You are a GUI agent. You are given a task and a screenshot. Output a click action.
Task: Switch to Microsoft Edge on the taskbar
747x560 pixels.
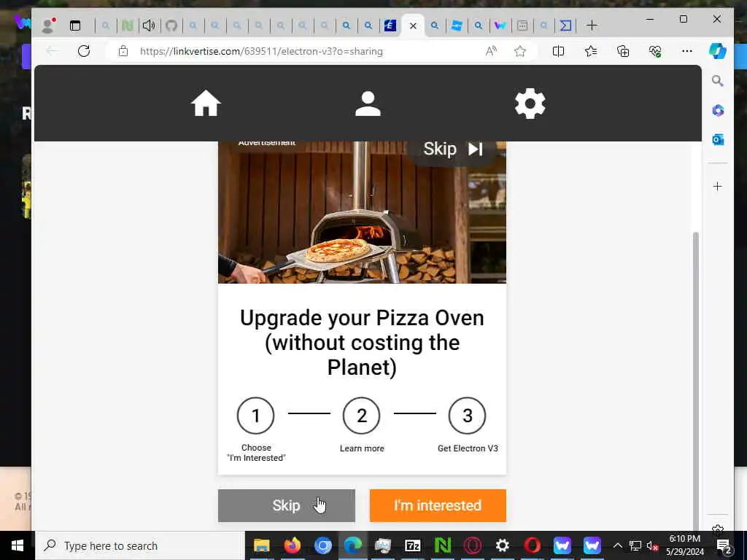pos(353,545)
